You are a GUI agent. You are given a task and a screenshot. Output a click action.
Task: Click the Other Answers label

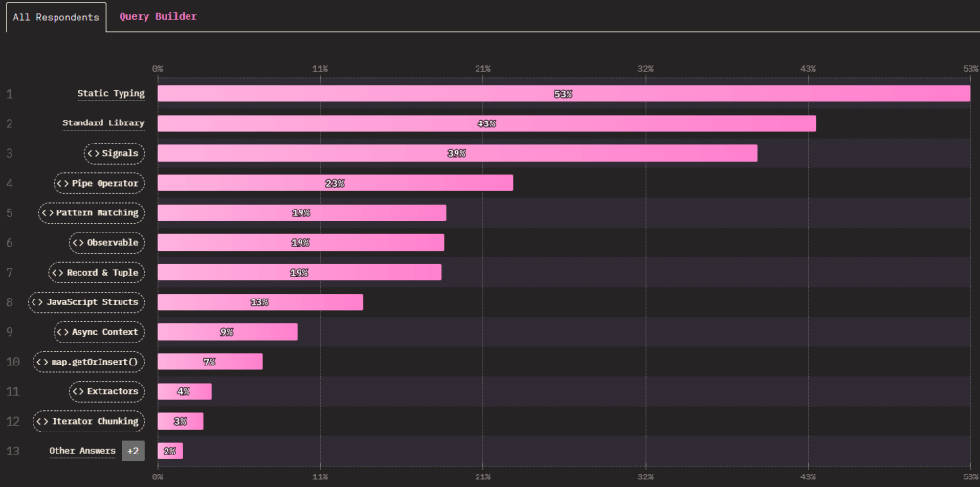82,451
